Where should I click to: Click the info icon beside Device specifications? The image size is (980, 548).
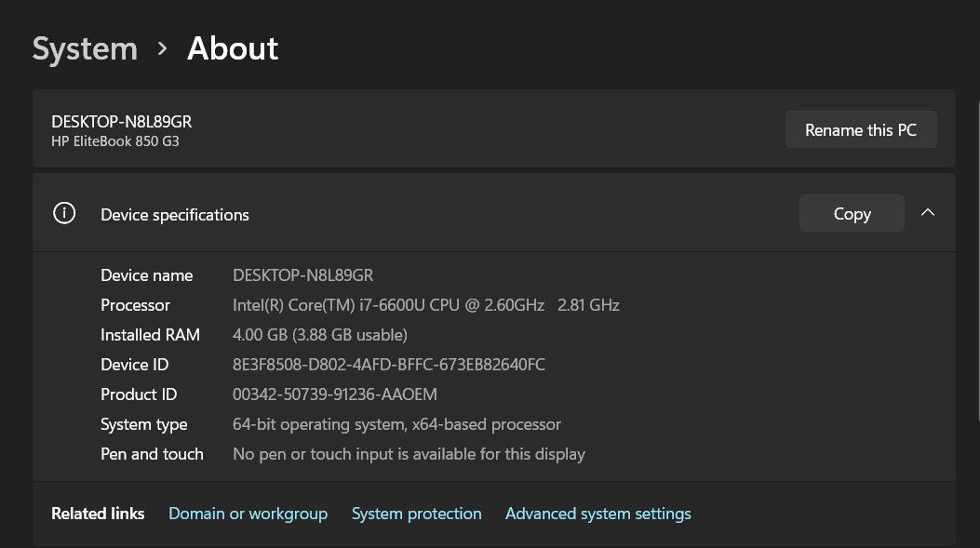(x=64, y=214)
